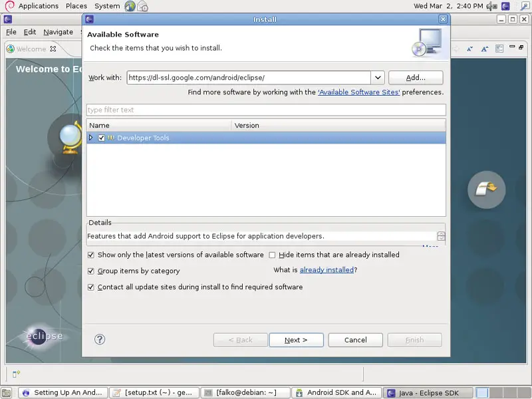Click the Overview globe icon on Welcome page
This screenshot has height=399, width=532.
pyautogui.click(x=70, y=138)
